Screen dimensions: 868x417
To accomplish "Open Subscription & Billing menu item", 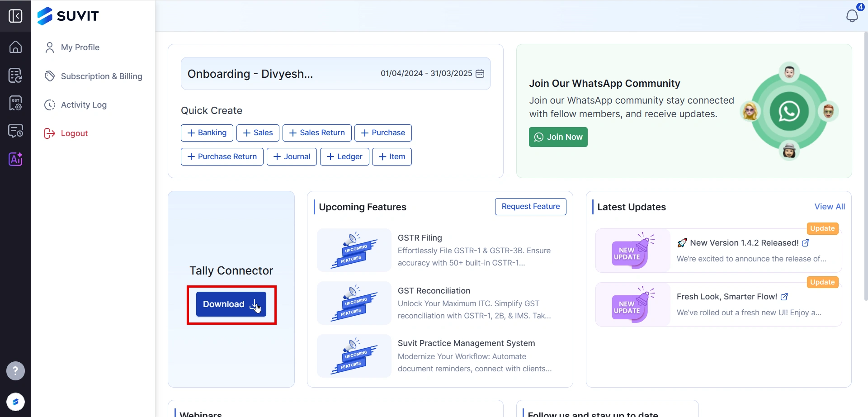I will click(x=93, y=76).
